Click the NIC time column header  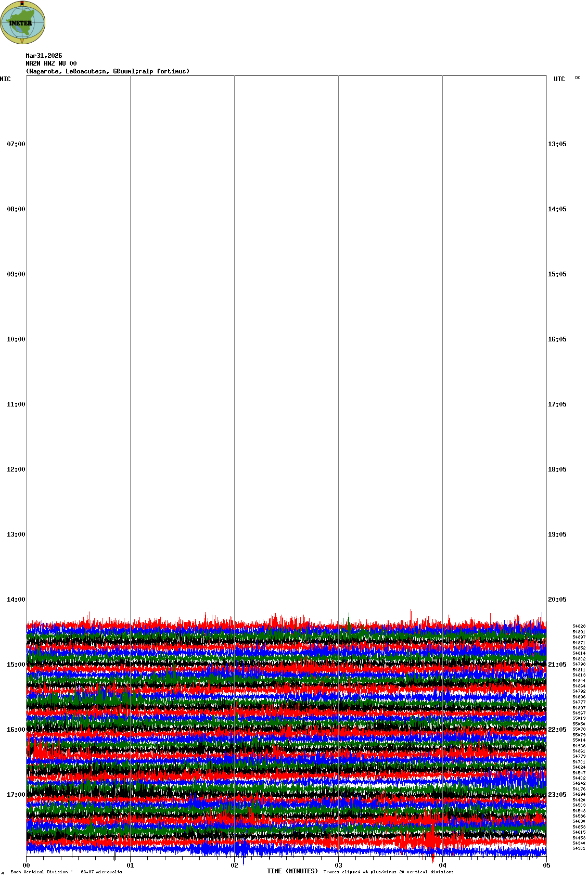click(5, 79)
